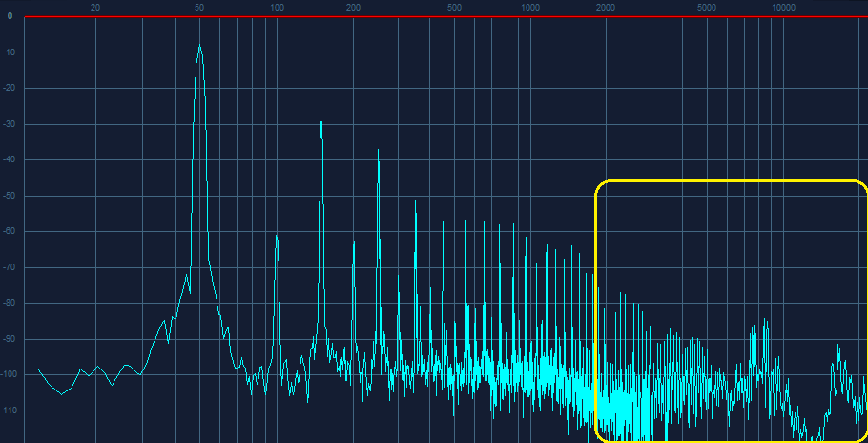Click the tip of the 50 Hz fundamental peak
The width and height of the screenshot is (868, 443).
(200, 46)
